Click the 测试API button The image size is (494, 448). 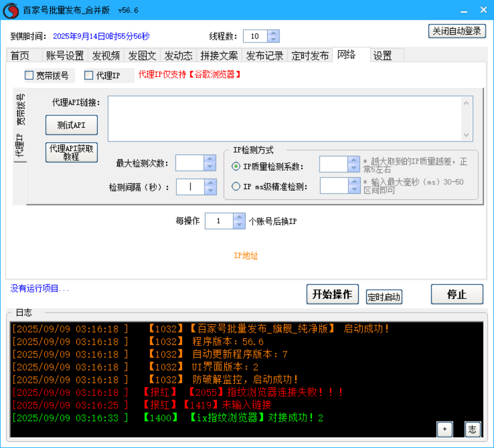[x=71, y=125]
